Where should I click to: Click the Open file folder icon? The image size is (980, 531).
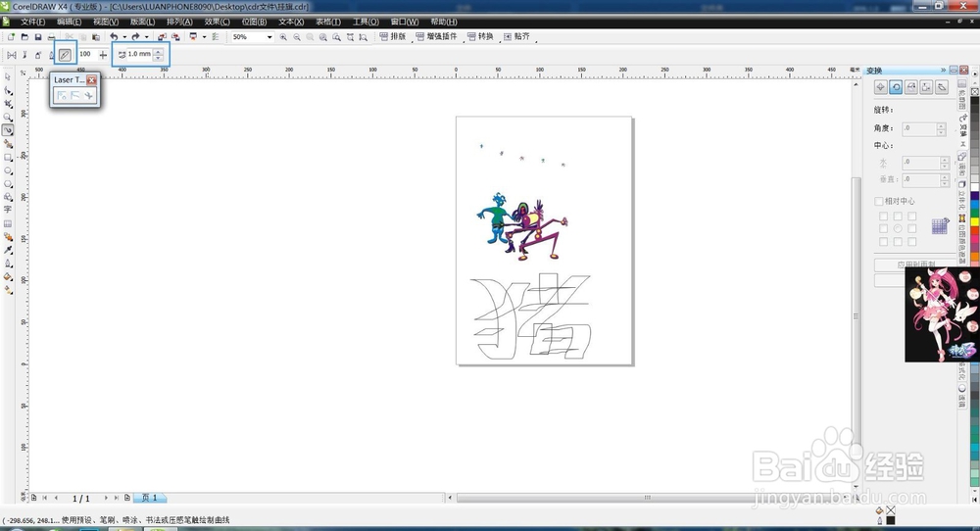(x=24, y=37)
